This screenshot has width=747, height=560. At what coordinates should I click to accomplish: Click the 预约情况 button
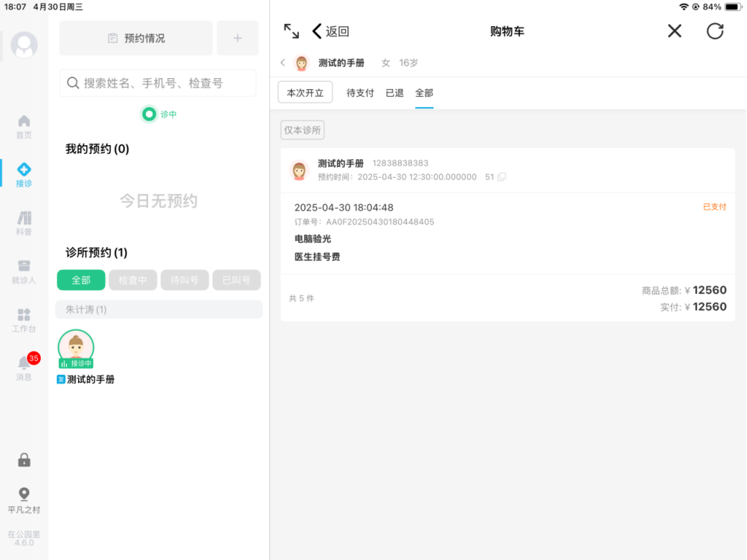point(136,38)
